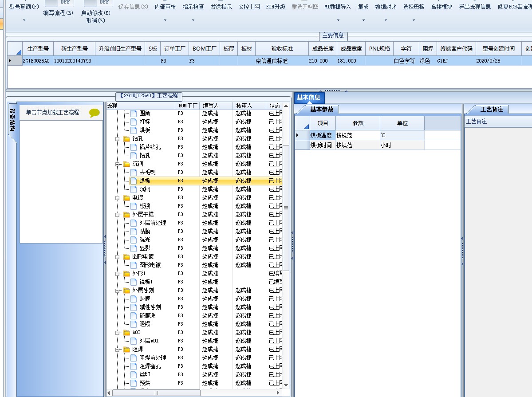Collapse the 钻孔 tree group

tap(118, 139)
